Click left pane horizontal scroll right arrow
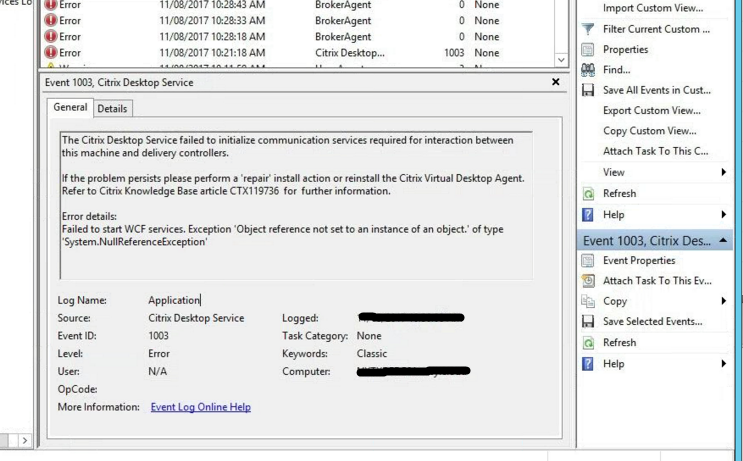 [x=25, y=441]
